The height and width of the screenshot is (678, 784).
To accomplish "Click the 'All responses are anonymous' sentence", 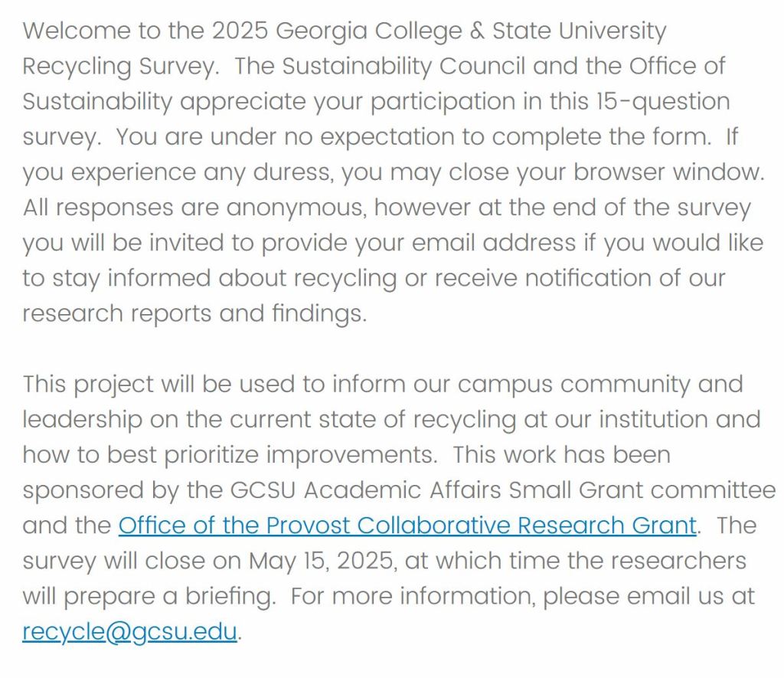I will (x=194, y=208).
